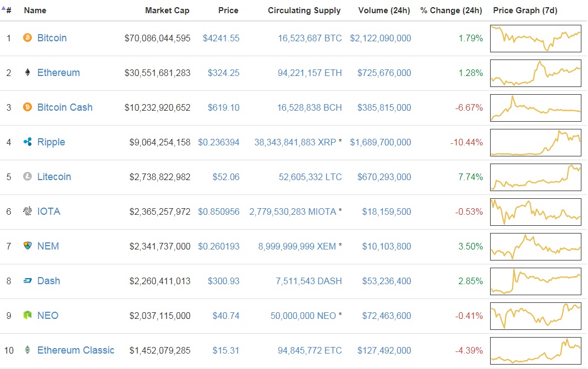Click Bitcoin volume $2,122,090,000

381,39
